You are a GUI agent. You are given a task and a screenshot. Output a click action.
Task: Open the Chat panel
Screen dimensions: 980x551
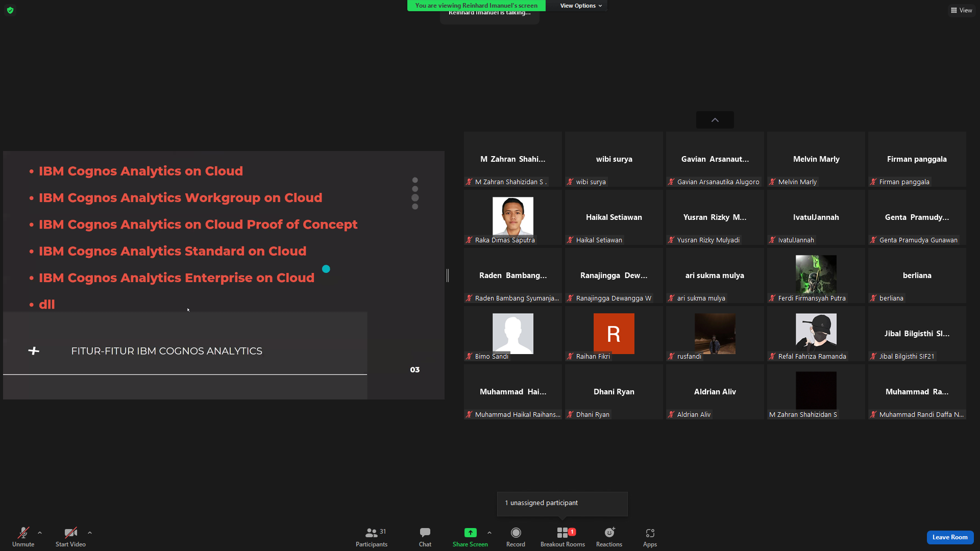[425, 537]
